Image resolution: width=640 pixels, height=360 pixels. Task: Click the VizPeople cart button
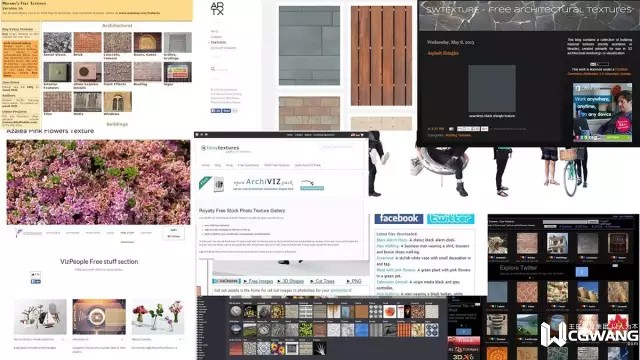point(173,233)
